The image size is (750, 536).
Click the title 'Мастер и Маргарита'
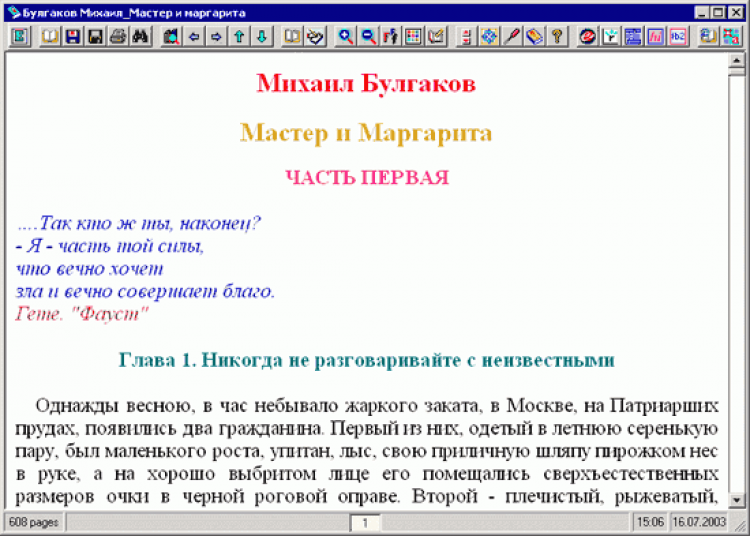click(x=366, y=132)
